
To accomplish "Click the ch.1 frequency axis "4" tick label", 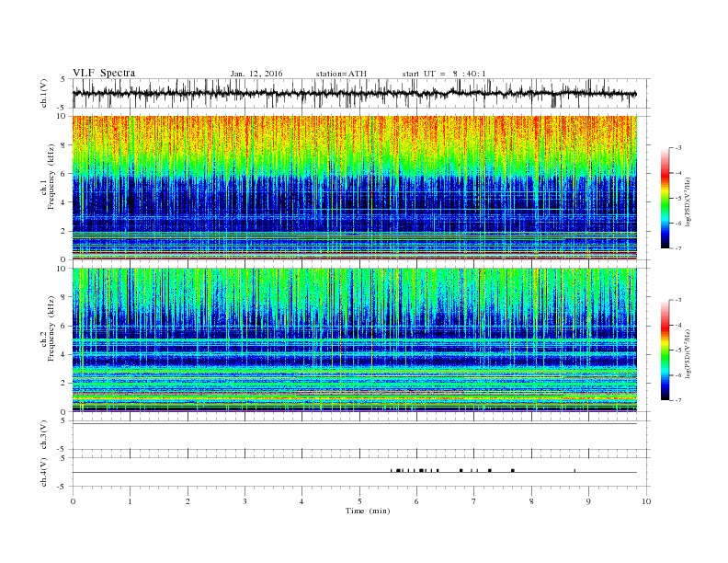I will point(64,202).
